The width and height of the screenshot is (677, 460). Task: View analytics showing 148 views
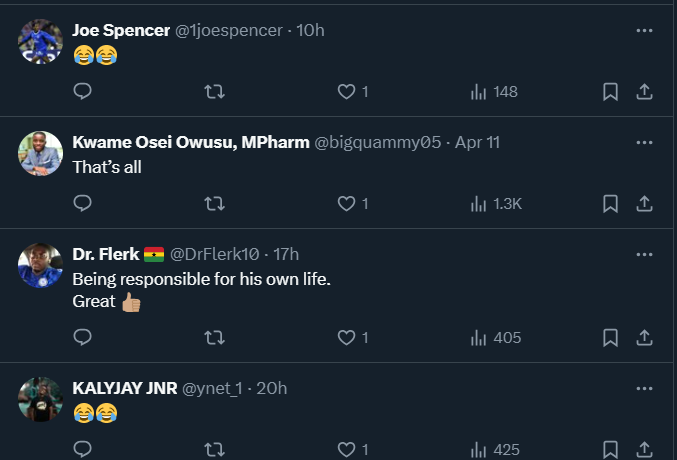click(494, 92)
